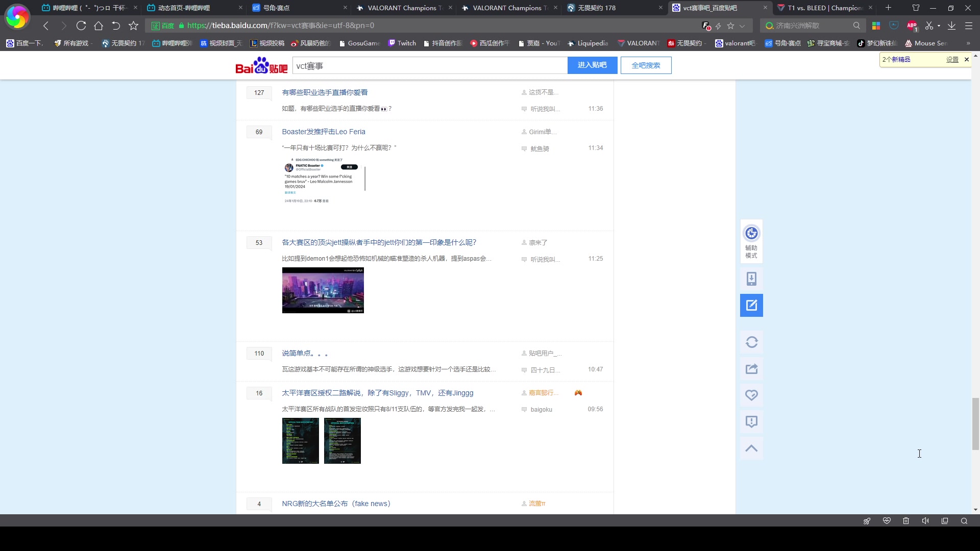Image resolution: width=980 pixels, height=551 pixels.
Task: Open the scissors screenshot tool
Action: pos(929,26)
